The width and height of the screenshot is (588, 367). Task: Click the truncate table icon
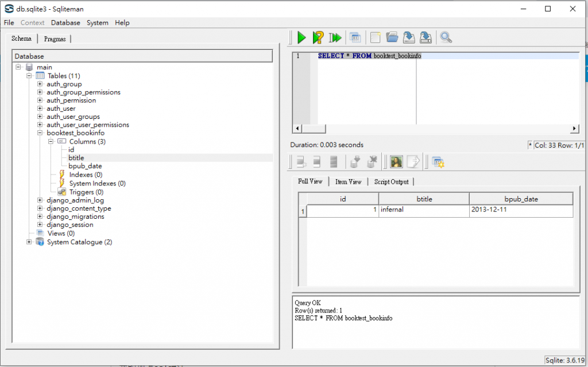(334, 162)
